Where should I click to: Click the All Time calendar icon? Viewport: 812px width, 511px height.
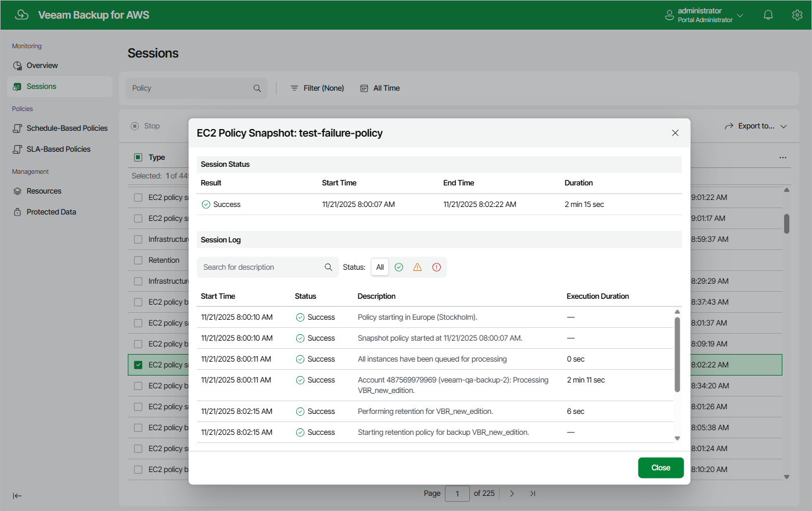(364, 88)
